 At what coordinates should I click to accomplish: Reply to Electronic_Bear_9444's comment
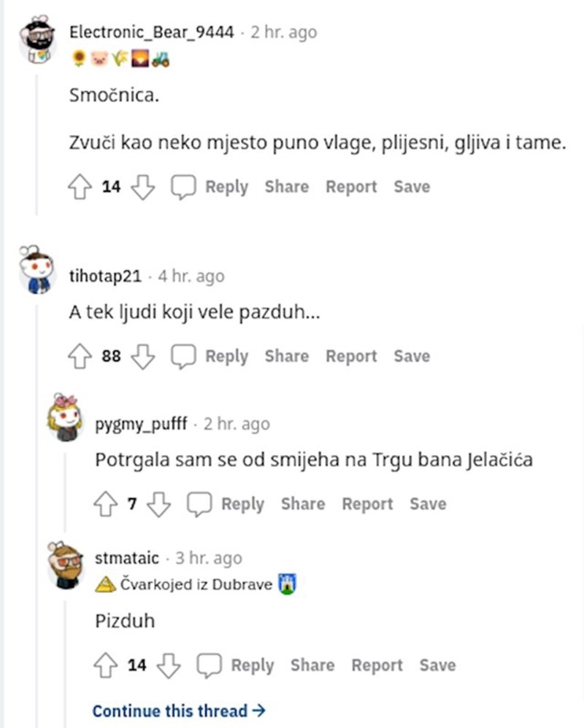point(210,187)
